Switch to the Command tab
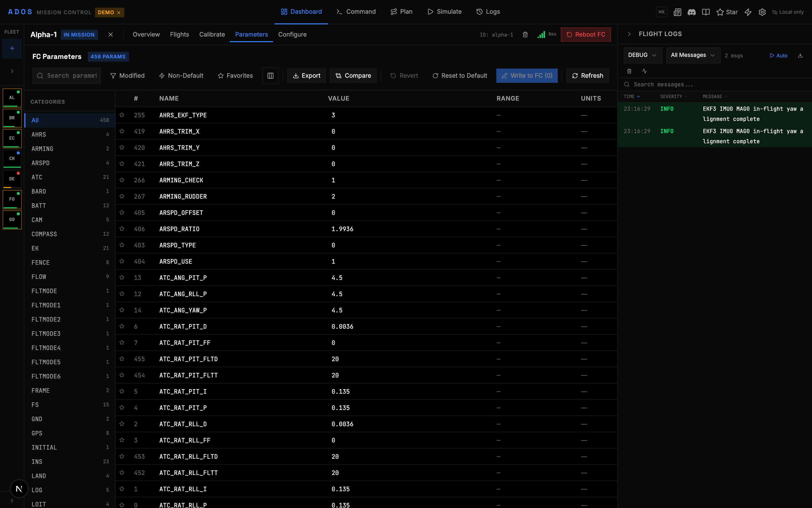The height and width of the screenshot is (508, 812). point(356,12)
